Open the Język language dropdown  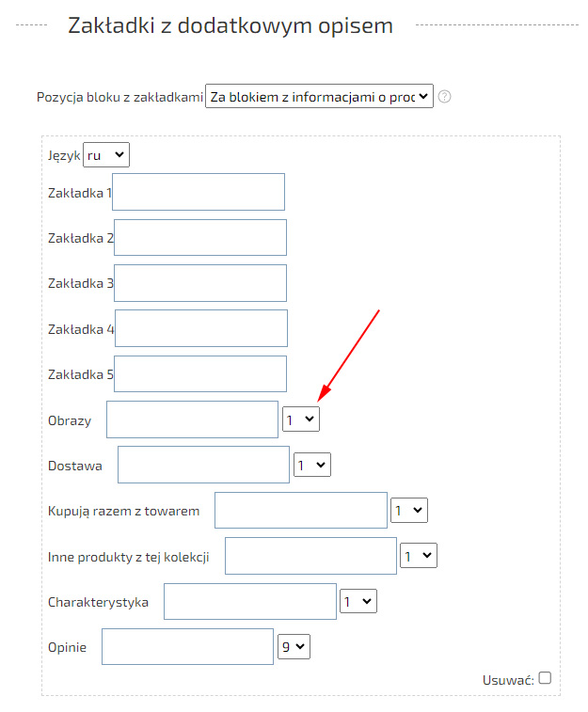(106, 155)
